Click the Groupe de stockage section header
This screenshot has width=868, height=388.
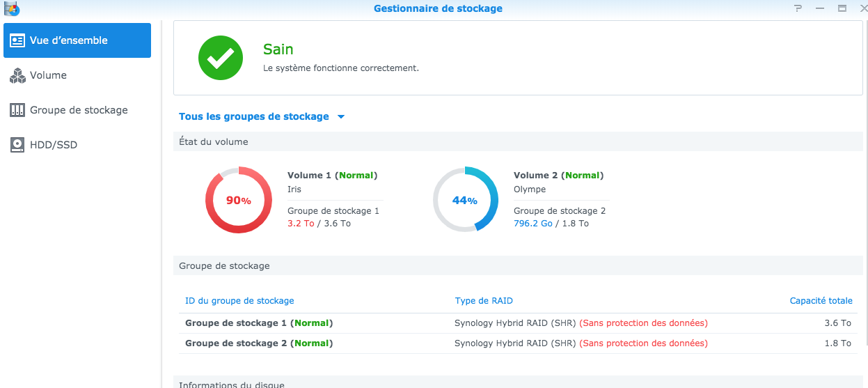click(x=518, y=265)
